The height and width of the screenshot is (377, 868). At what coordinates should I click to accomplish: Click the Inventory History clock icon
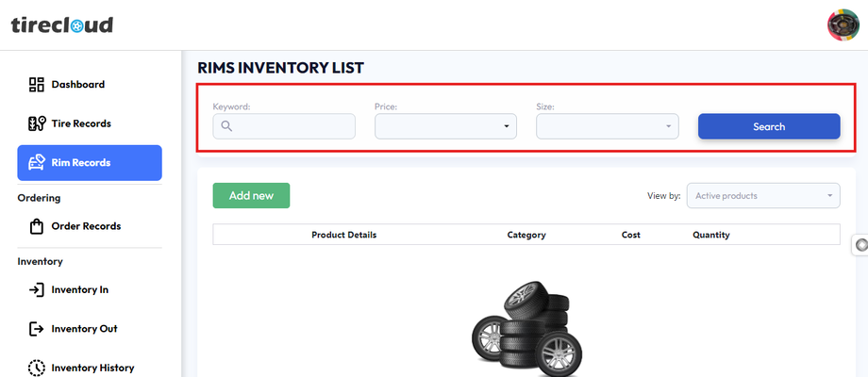click(37, 368)
